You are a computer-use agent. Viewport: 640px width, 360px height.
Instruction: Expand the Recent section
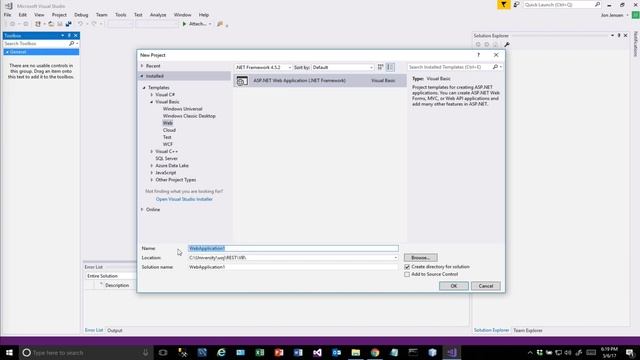tap(142, 66)
